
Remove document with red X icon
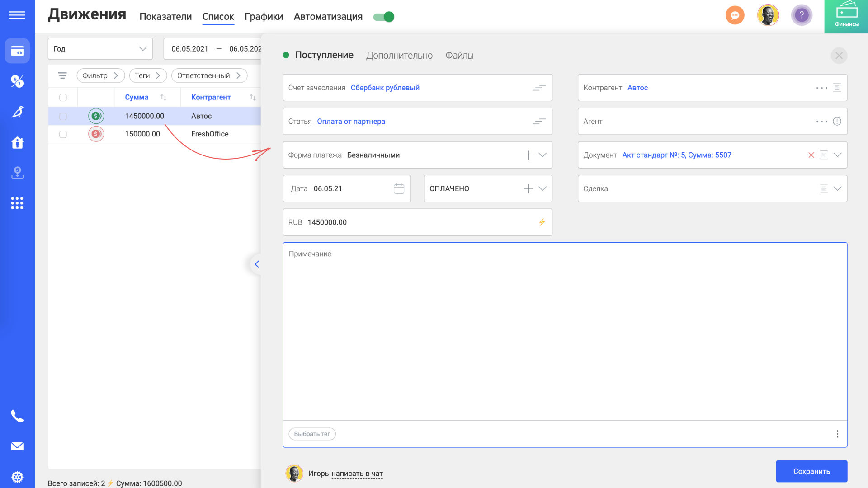[811, 155]
